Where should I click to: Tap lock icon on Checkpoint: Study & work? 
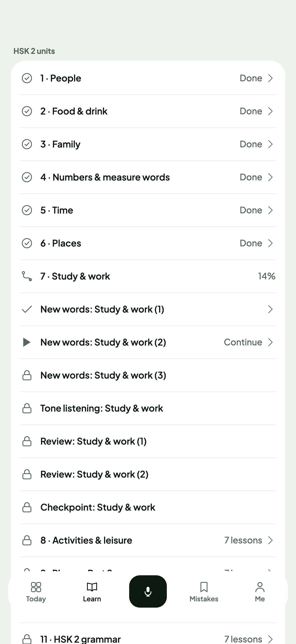(x=27, y=507)
